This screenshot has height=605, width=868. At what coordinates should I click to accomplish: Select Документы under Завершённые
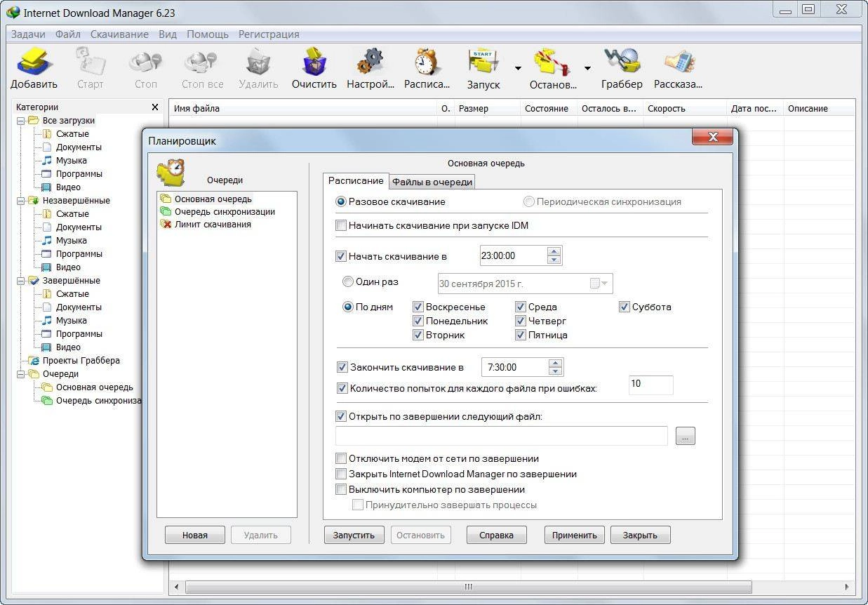[x=79, y=307]
